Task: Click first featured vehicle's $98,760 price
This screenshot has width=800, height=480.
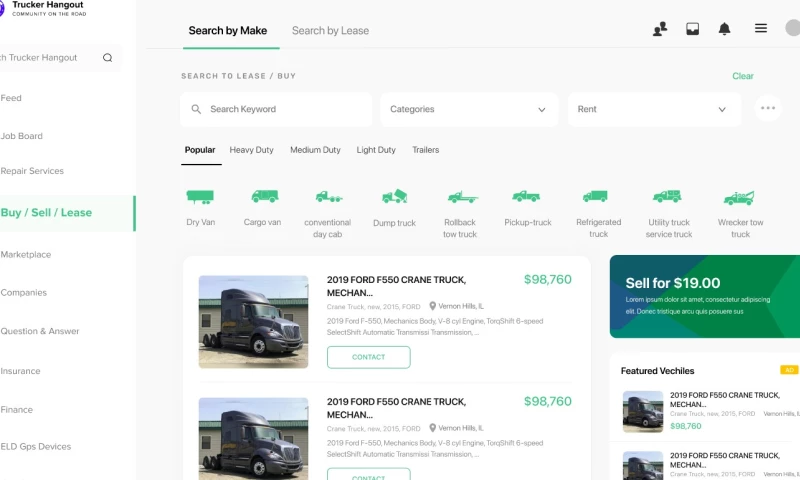Action: 686,426
